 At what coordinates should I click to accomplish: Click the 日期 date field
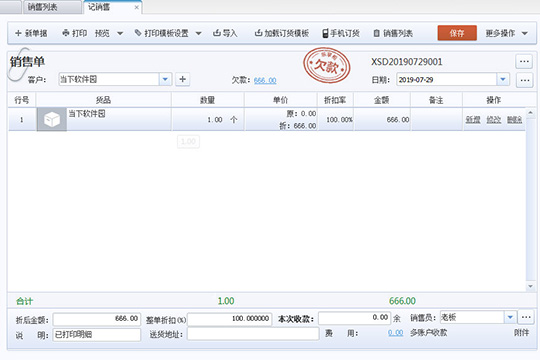447,80
